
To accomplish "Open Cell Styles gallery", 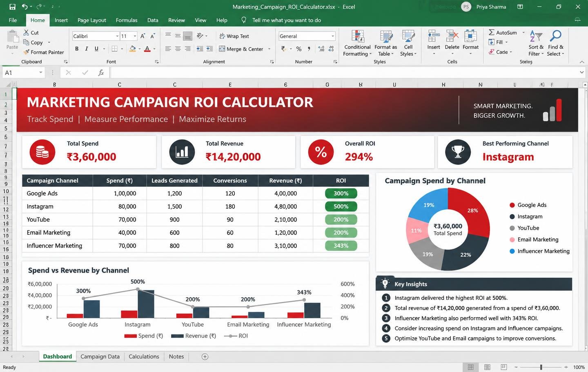I will tap(408, 43).
